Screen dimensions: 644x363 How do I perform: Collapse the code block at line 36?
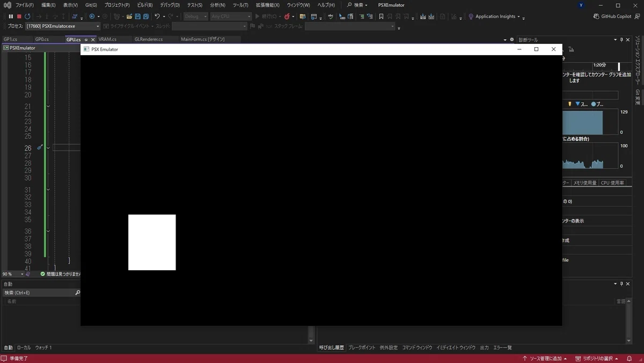[48, 231]
